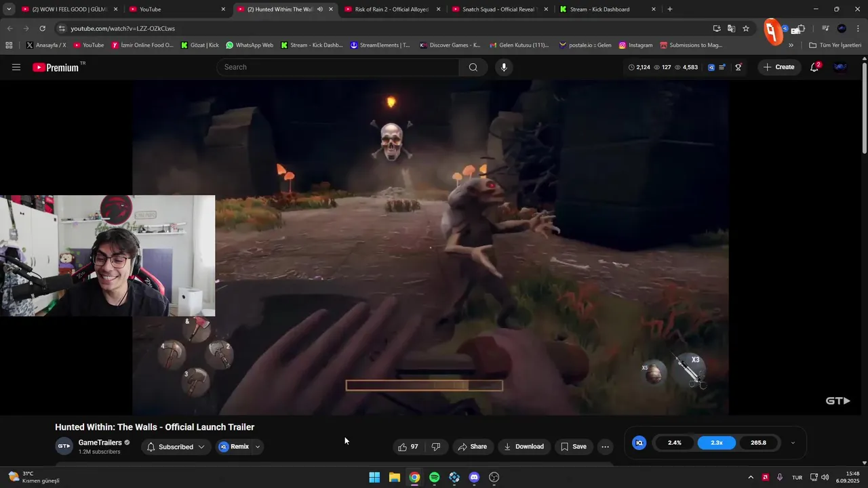The width and height of the screenshot is (868, 488).
Task: Click the blue vidIQ icon in YouTube header
Action: [711, 67]
